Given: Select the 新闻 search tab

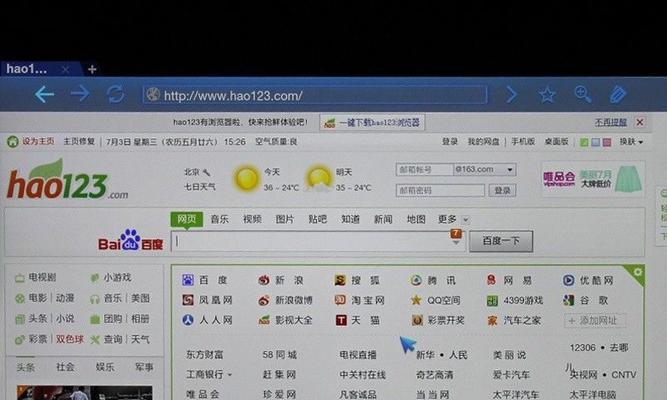Looking at the screenshot, I should pyautogui.click(x=383, y=219).
